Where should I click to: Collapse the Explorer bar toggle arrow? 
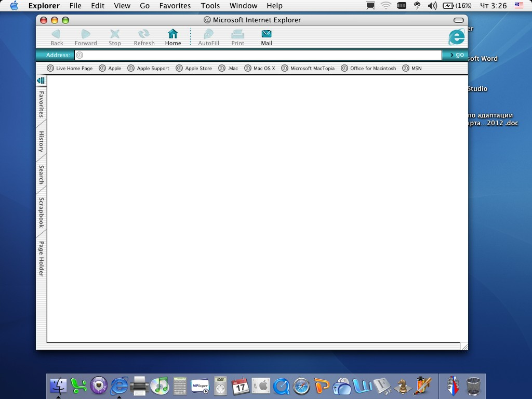coord(41,81)
